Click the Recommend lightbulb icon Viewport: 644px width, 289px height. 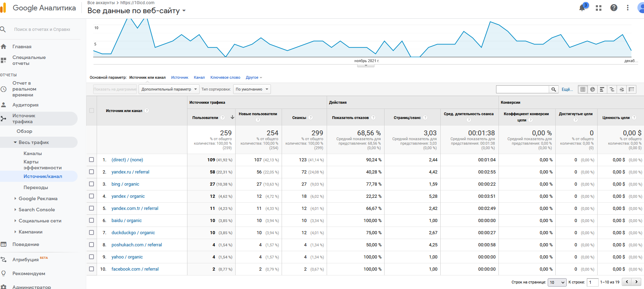coord(3,273)
